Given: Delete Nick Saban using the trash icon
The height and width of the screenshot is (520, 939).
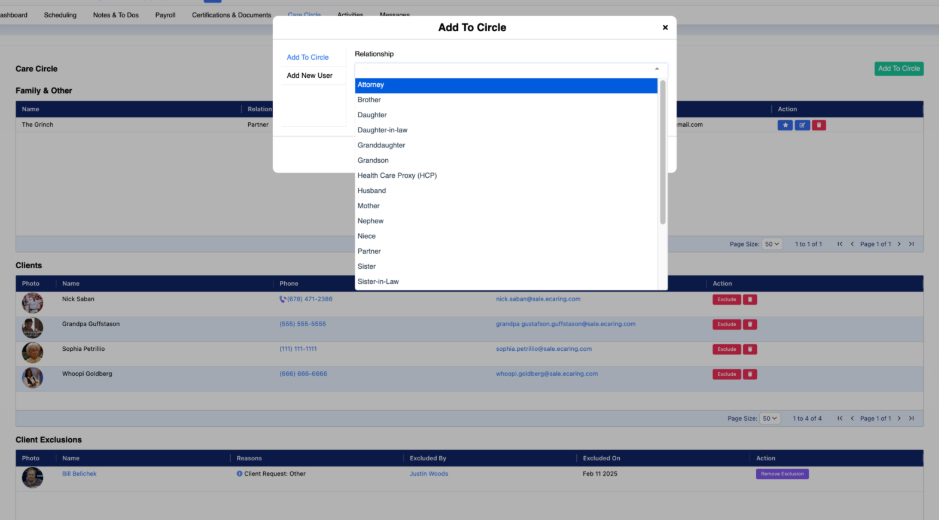Looking at the screenshot, I should pos(750,300).
